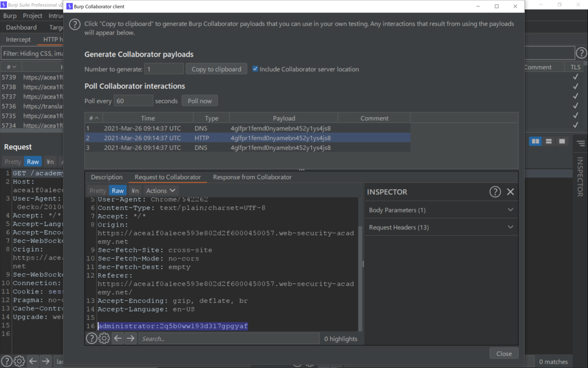The image size is (588, 368).
Task: Click highlighted administrator credentials line
Action: [173, 326]
